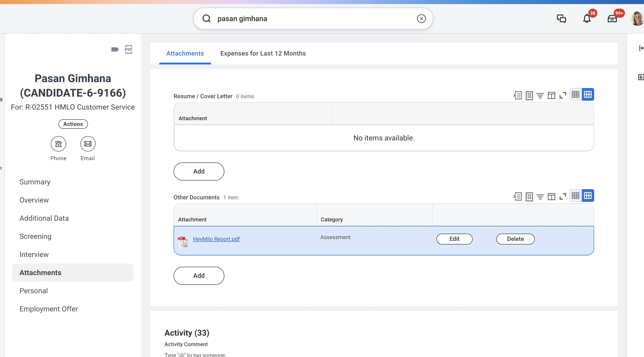Open the chat messages icon
644x357 pixels.
[x=561, y=19]
